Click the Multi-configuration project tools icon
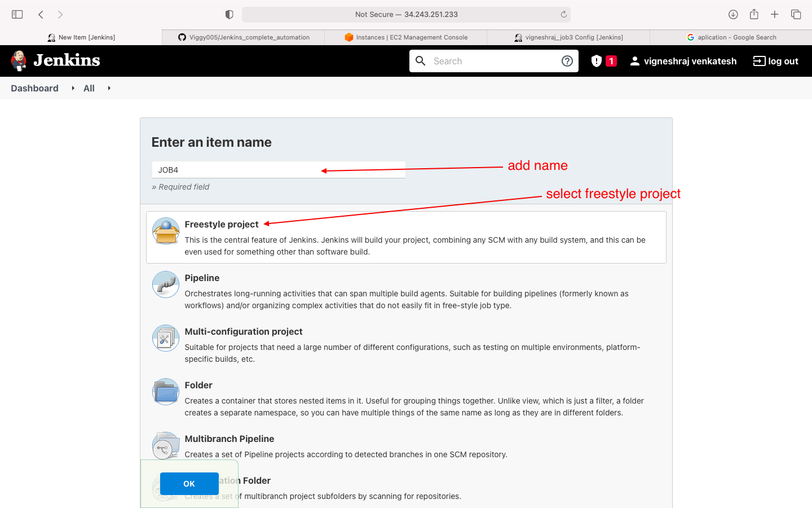Image resolution: width=812 pixels, height=508 pixels. (x=166, y=338)
